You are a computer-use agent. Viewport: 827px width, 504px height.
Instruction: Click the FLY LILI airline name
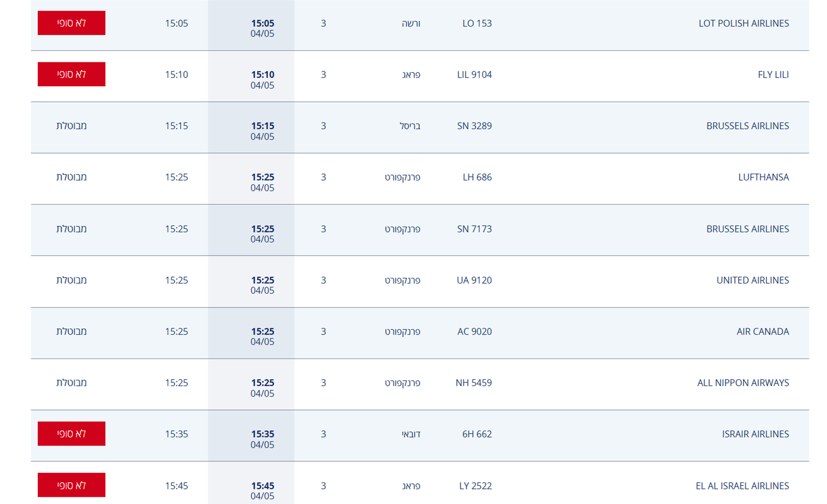pos(773,75)
